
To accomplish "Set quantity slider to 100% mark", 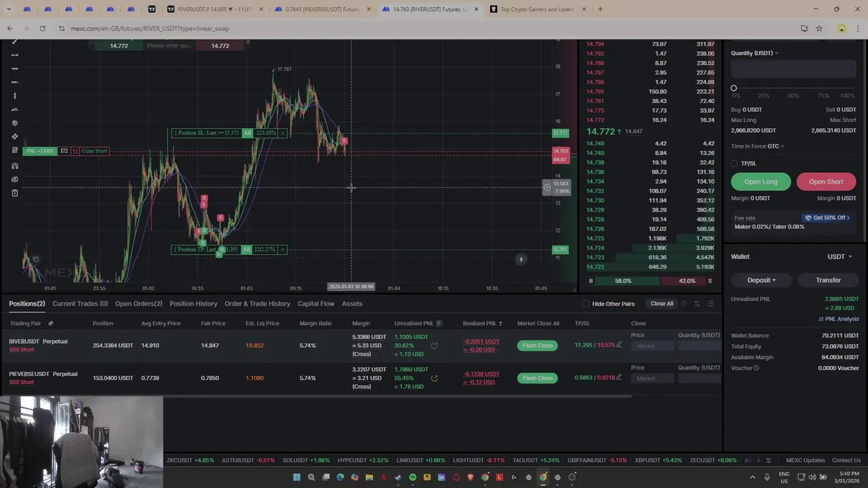I will [853, 88].
